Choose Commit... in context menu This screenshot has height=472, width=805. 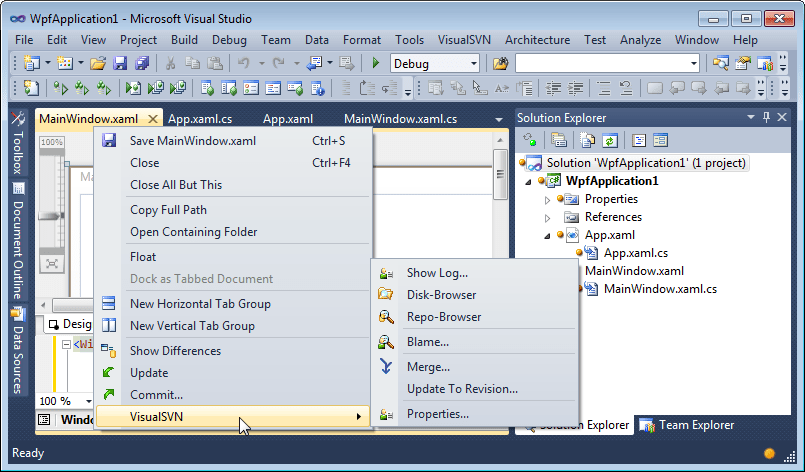(233, 395)
